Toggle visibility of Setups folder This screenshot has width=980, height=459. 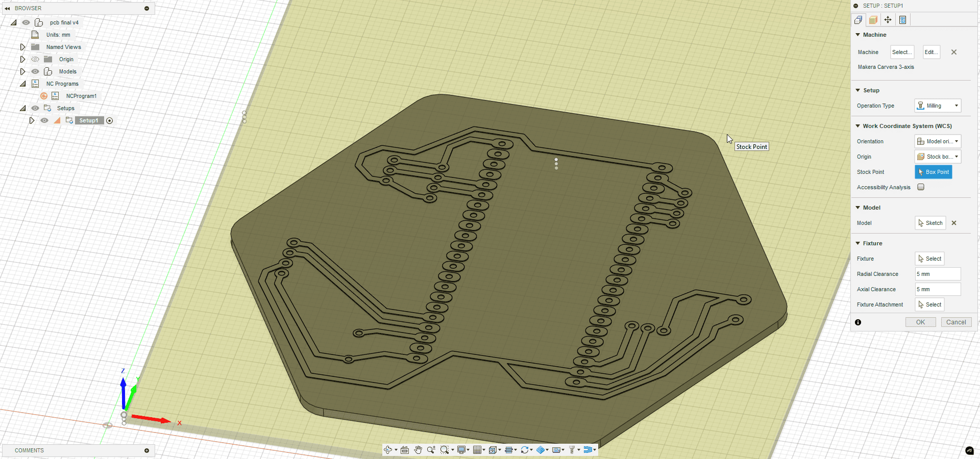pyautogui.click(x=35, y=108)
